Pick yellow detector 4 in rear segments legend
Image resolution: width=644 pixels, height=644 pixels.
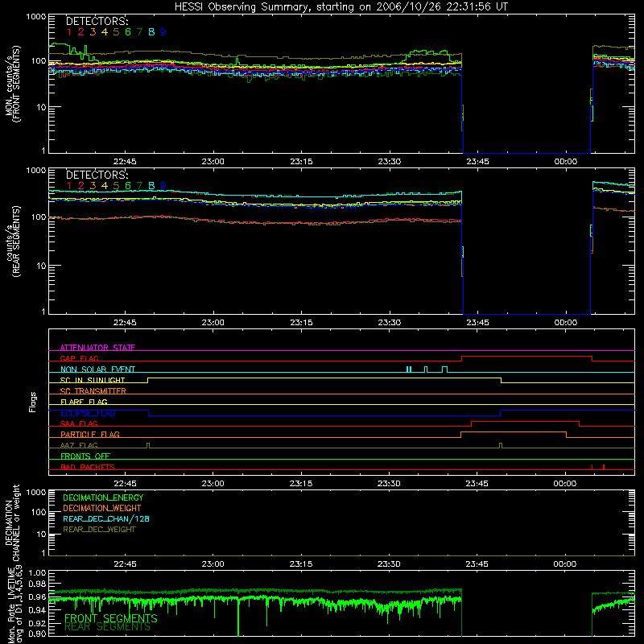pyautogui.click(x=105, y=186)
